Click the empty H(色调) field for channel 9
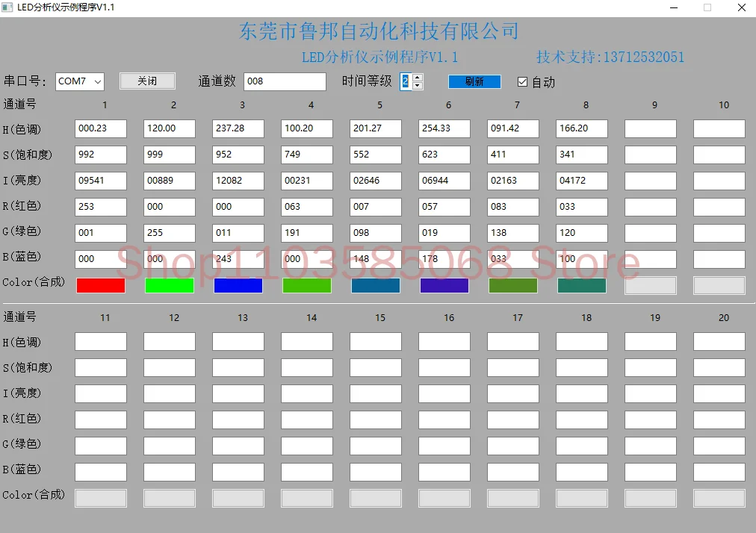 pyautogui.click(x=651, y=128)
